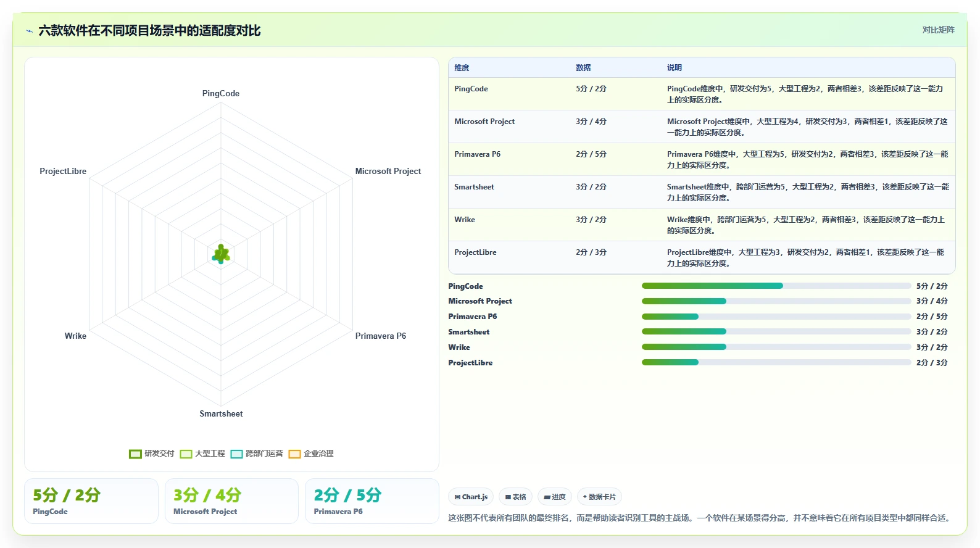Click the Microsoft Project progress bar

pyautogui.click(x=776, y=301)
